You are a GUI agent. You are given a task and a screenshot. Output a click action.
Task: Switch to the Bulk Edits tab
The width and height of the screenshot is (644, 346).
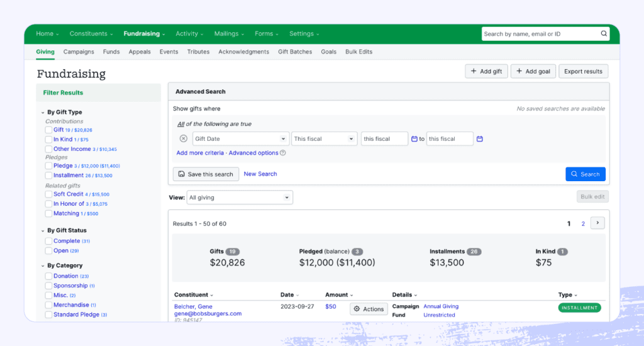point(358,52)
